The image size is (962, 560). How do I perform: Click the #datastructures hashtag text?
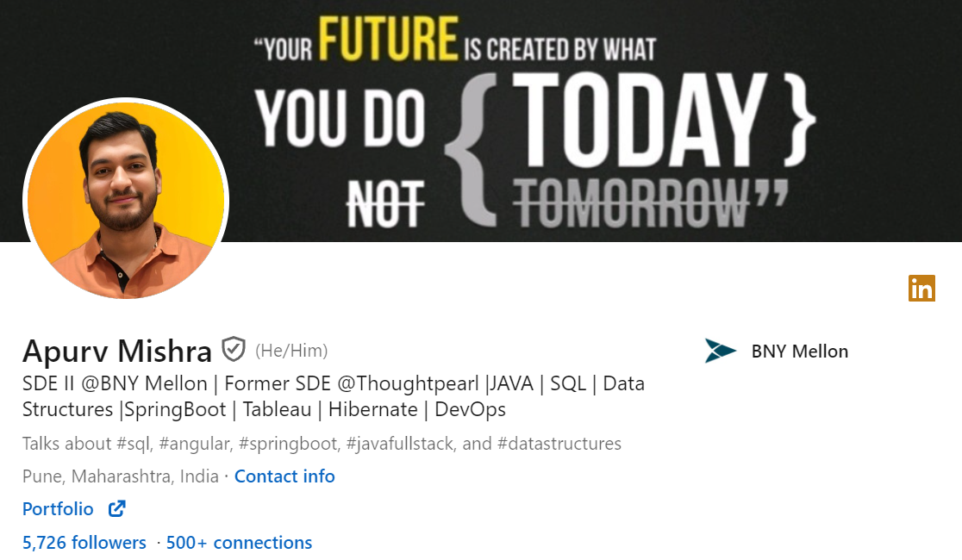click(x=559, y=445)
